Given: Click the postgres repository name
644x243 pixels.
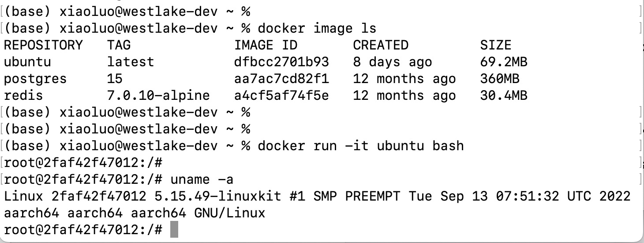Looking at the screenshot, I should coord(35,79).
